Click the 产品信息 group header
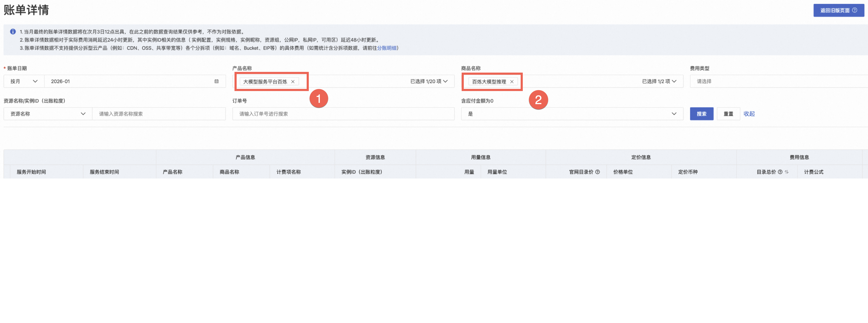This screenshot has width=868, height=323. point(245,157)
